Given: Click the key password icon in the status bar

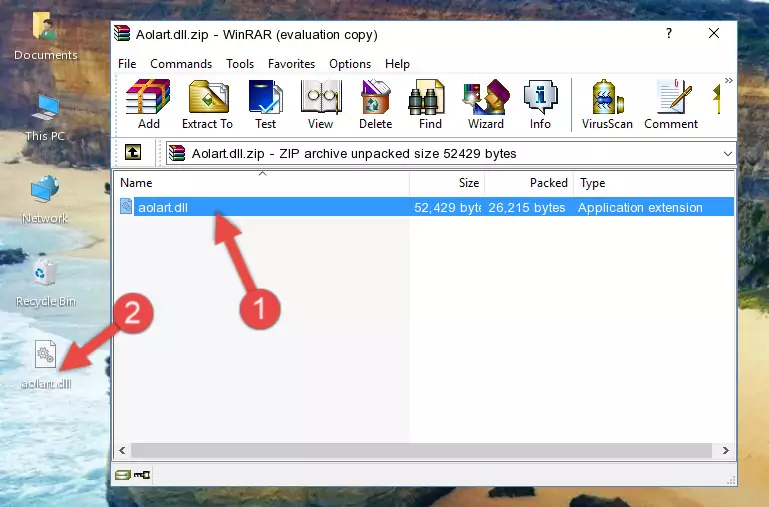Looking at the screenshot, I should coord(142,474).
